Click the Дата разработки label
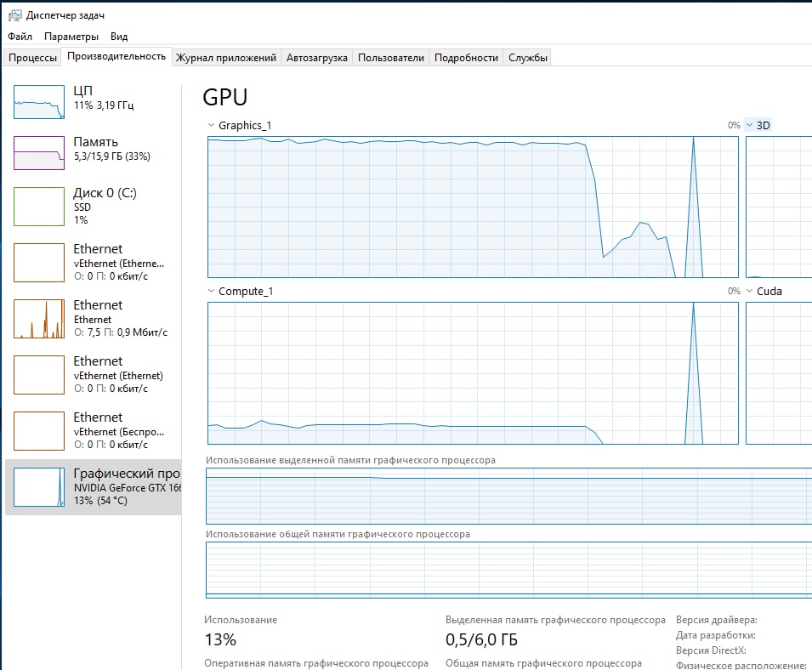 715,635
